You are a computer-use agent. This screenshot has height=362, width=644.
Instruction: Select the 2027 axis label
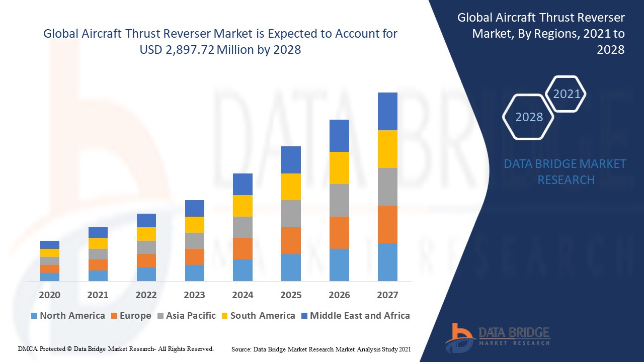point(387,296)
